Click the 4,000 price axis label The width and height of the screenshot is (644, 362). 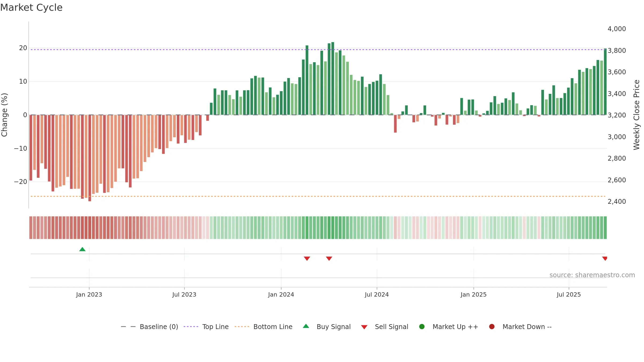coord(617,29)
